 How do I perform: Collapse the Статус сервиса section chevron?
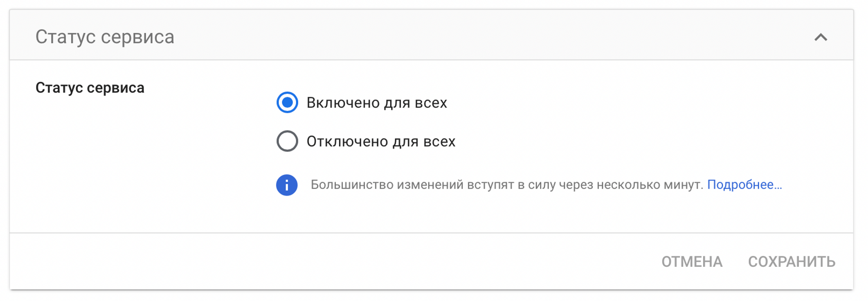coord(820,37)
